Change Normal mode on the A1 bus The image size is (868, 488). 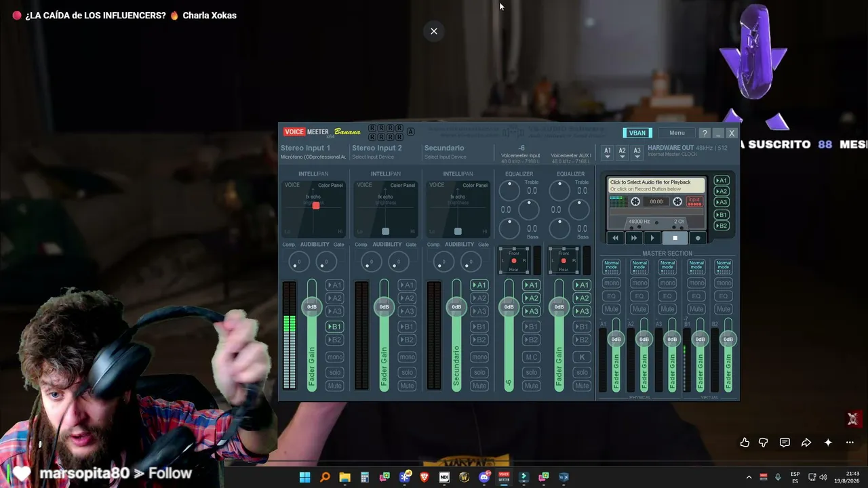612,267
